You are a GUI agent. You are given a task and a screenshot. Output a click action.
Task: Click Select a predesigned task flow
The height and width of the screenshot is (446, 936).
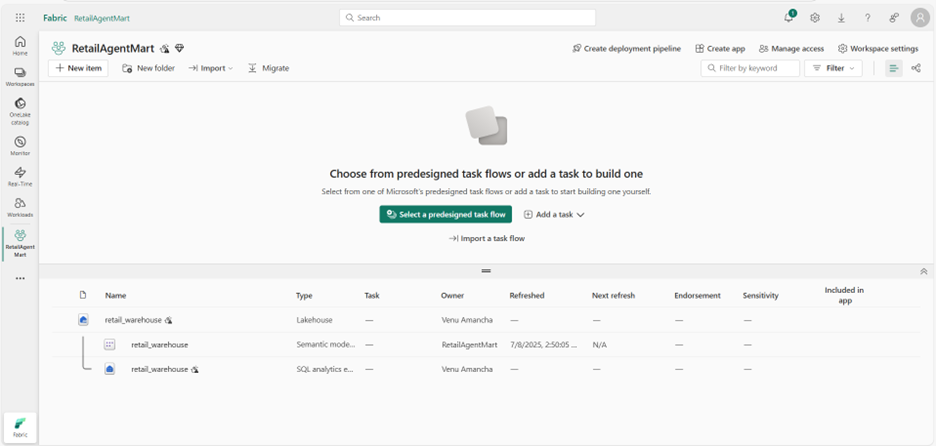click(x=445, y=214)
